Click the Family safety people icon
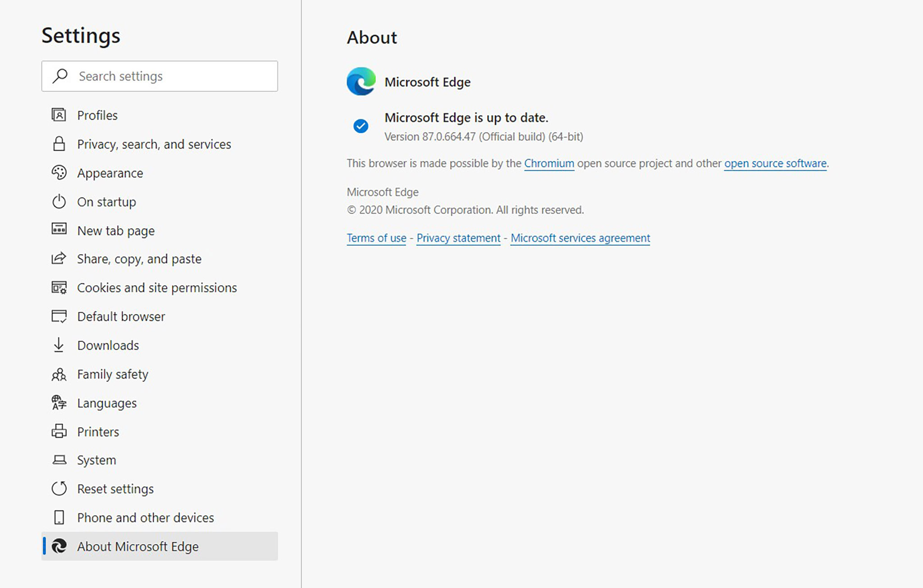923x588 pixels. pos(59,374)
